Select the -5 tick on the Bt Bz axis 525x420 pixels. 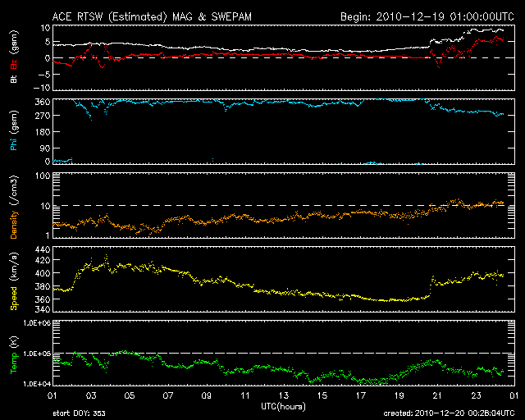pyautogui.click(x=43, y=74)
